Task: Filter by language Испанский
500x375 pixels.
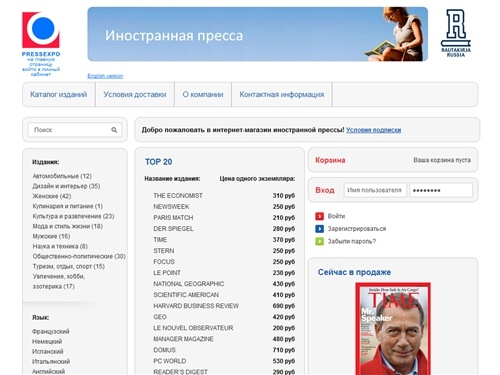Action: tap(48, 351)
